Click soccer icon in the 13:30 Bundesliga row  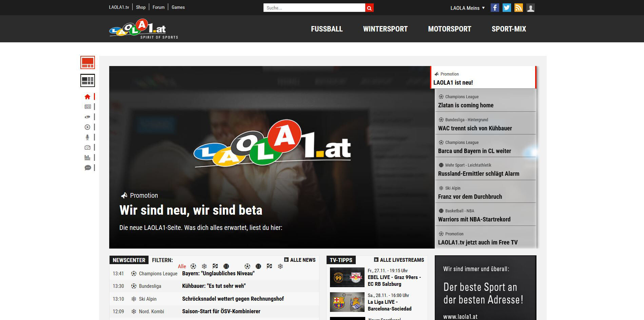tap(134, 286)
